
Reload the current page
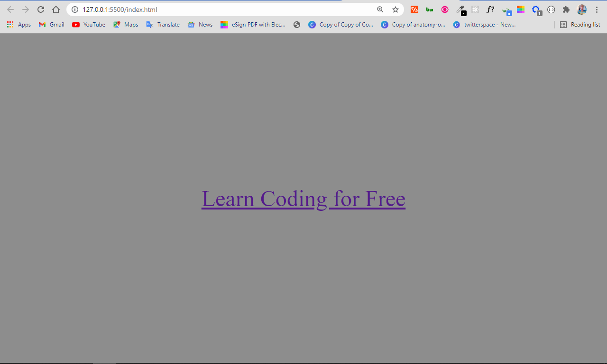(41, 9)
